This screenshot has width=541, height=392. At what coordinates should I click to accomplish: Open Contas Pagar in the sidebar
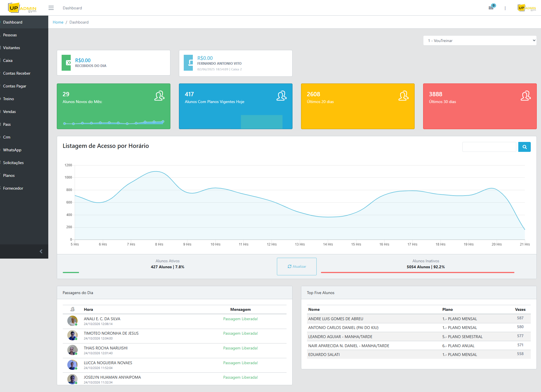point(24,86)
